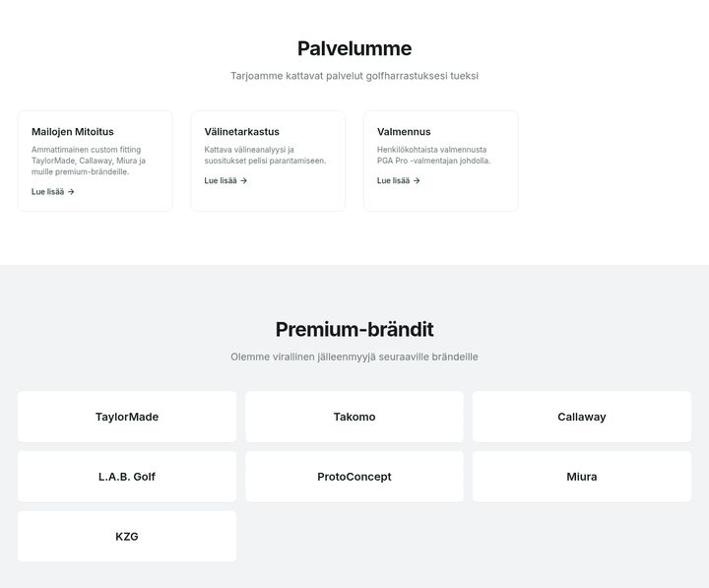Choose the TaylorMade brand tile
The width and height of the screenshot is (709, 588).
(x=127, y=417)
